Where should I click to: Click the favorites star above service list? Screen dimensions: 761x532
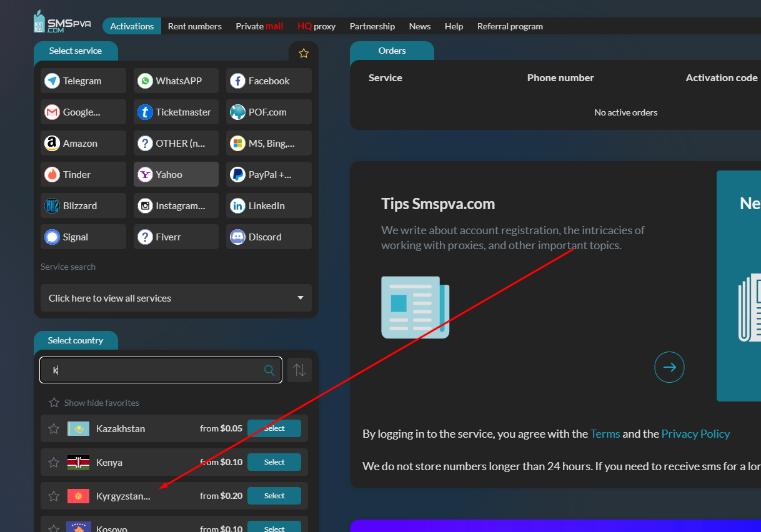point(304,53)
